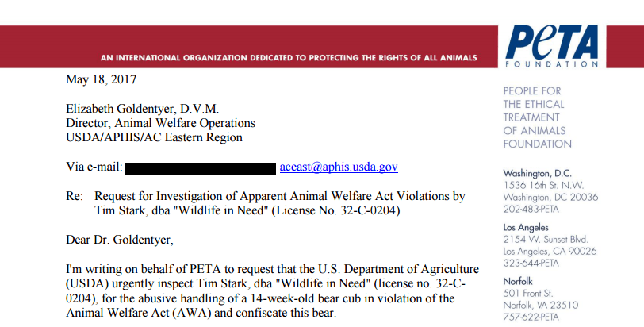Click the "Via e-mail:" label
The width and height of the screenshot is (644, 327).
tap(93, 167)
